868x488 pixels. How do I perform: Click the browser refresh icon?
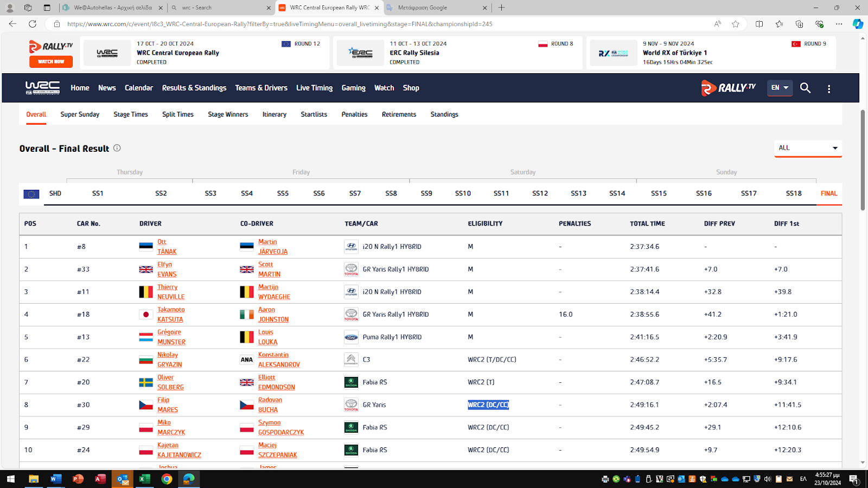33,24
